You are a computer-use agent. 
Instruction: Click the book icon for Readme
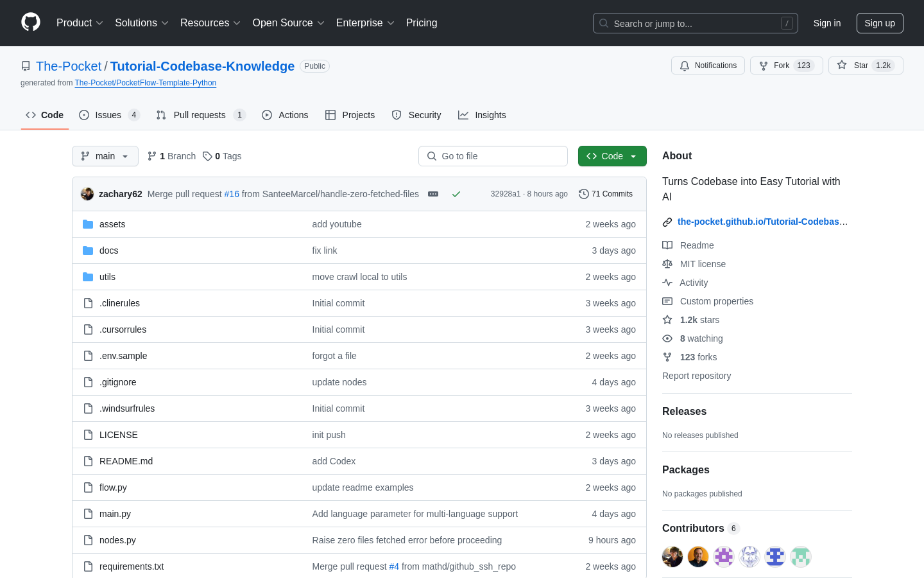(667, 245)
